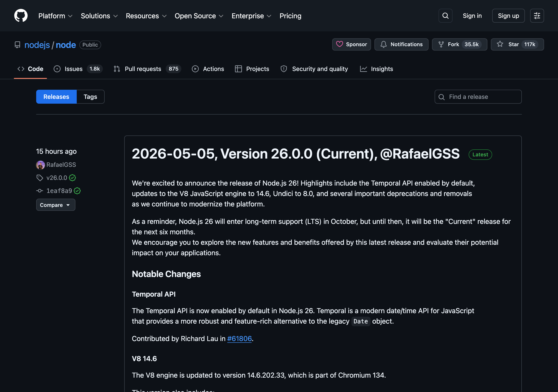Click Sign in
The height and width of the screenshot is (392, 558).
pyautogui.click(x=472, y=16)
